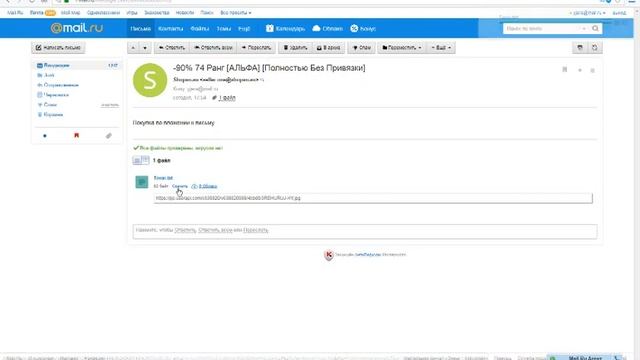Image resolution: width=640 pixels, height=360 pixels.
Task: Go to next message with down arrow
Action: pyautogui.click(x=145, y=48)
